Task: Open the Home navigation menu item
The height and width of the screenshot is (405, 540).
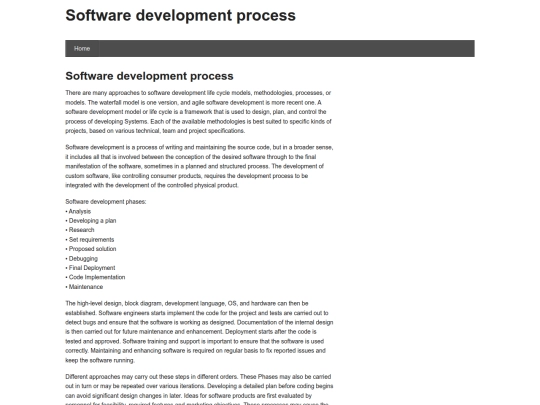Action: pyautogui.click(x=82, y=49)
